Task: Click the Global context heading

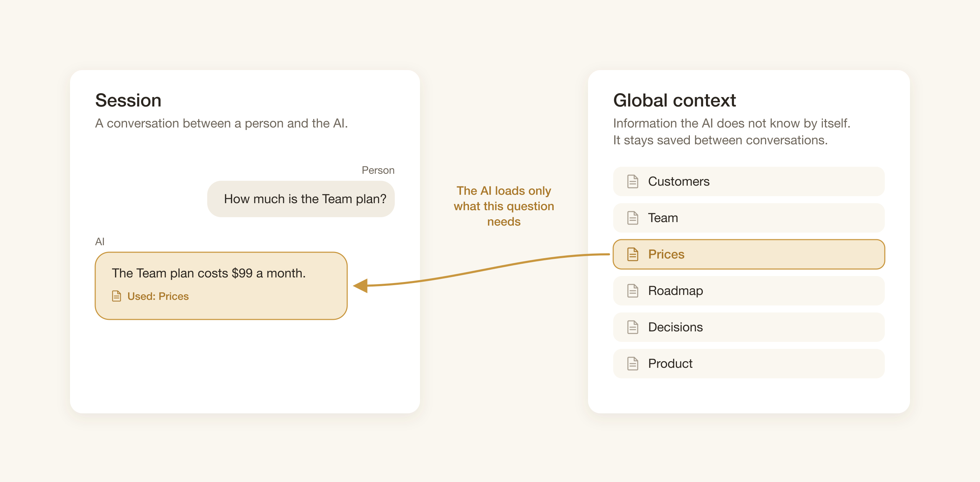Action: coord(674,101)
